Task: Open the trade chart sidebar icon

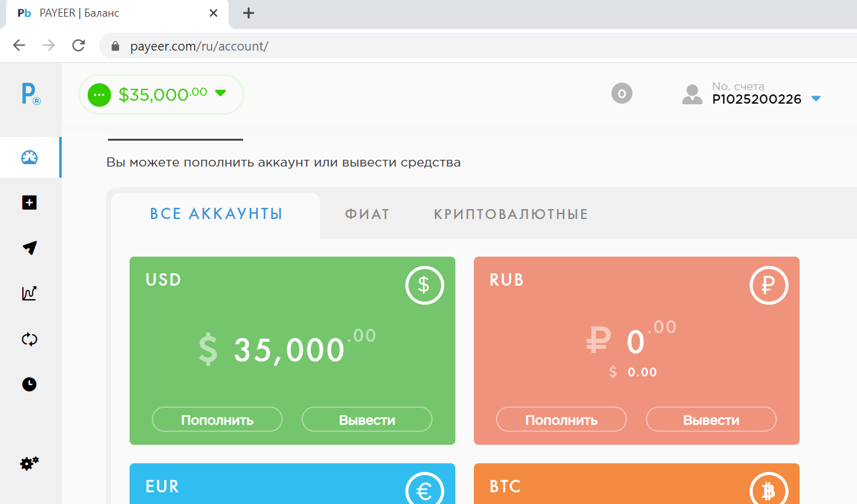Action: (30, 293)
